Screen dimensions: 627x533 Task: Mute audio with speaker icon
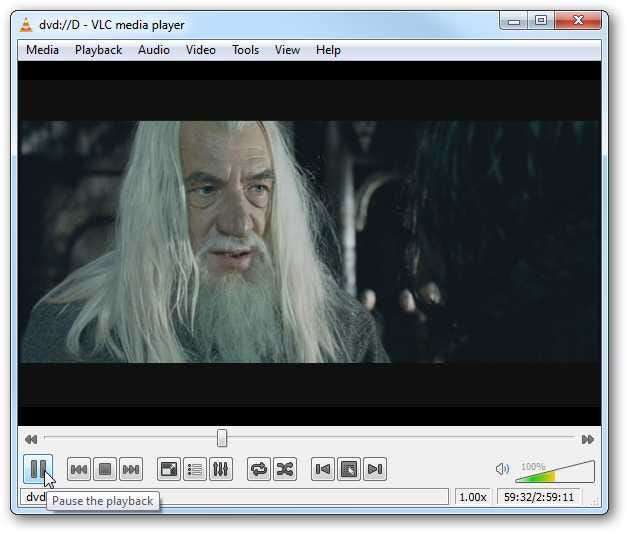click(x=502, y=469)
